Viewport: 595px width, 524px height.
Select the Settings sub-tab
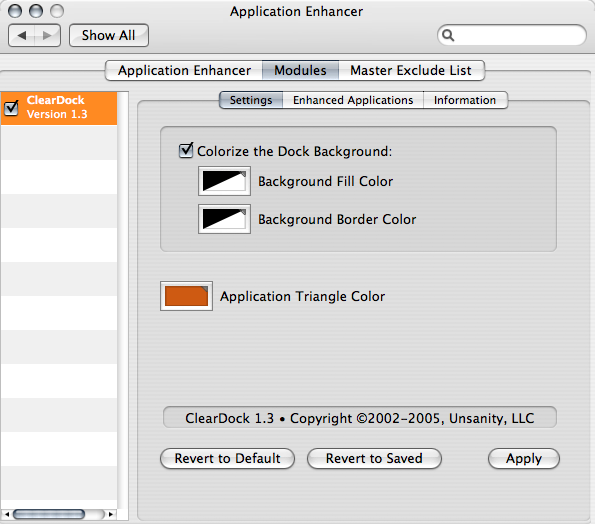251,100
